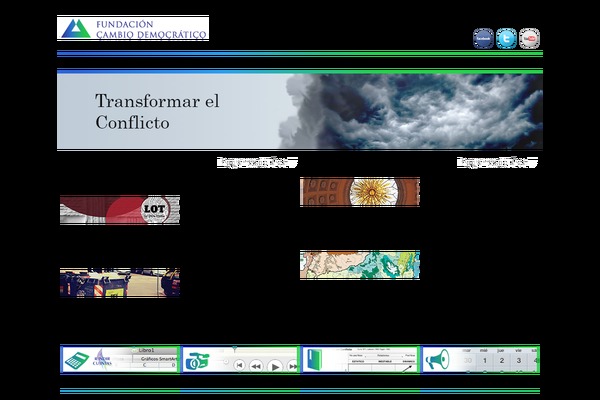
Task: Click the left blurred link under banner
Action: point(257,161)
